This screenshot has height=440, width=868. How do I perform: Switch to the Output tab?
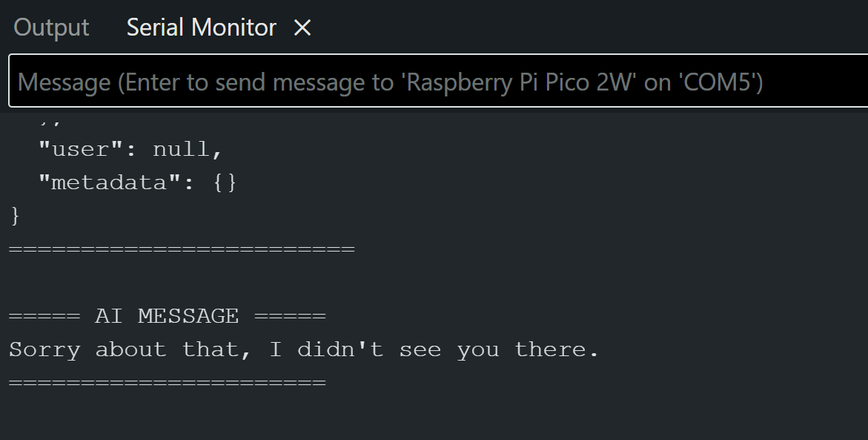(x=51, y=27)
